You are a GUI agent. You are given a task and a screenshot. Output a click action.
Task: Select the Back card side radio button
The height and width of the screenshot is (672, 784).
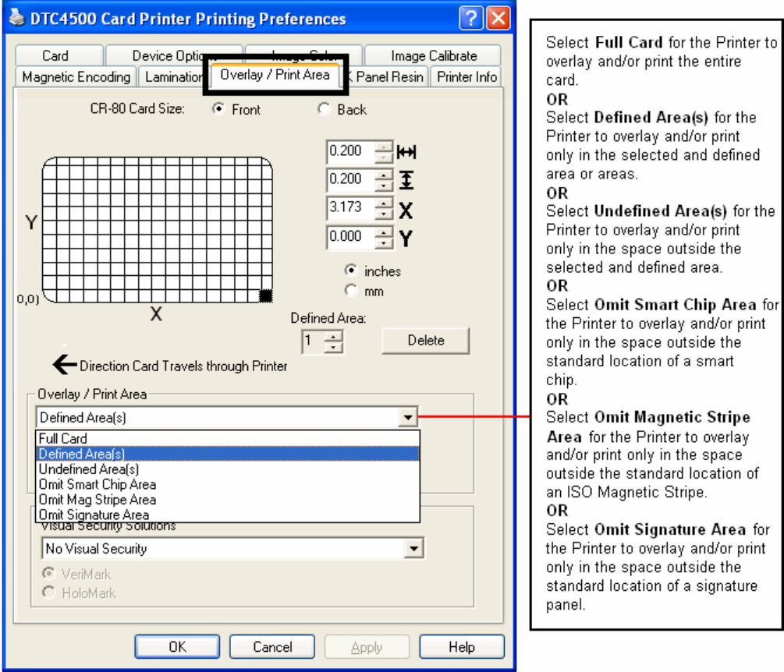click(324, 109)
